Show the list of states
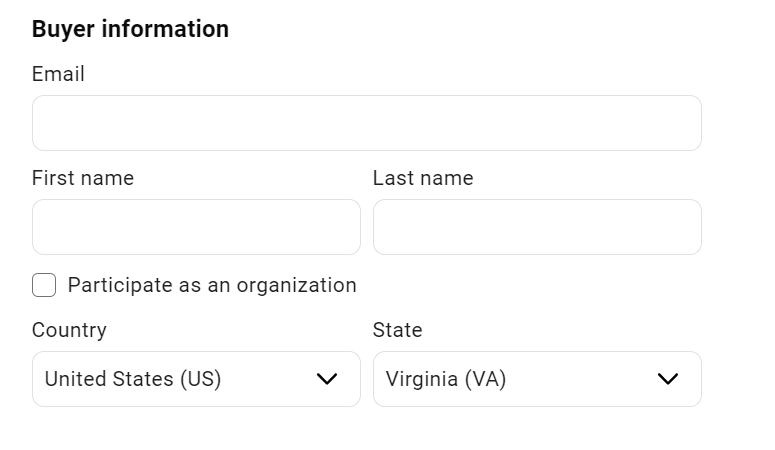Image resolution: width=775 pixels, height=450 pixels. [537, 379]
